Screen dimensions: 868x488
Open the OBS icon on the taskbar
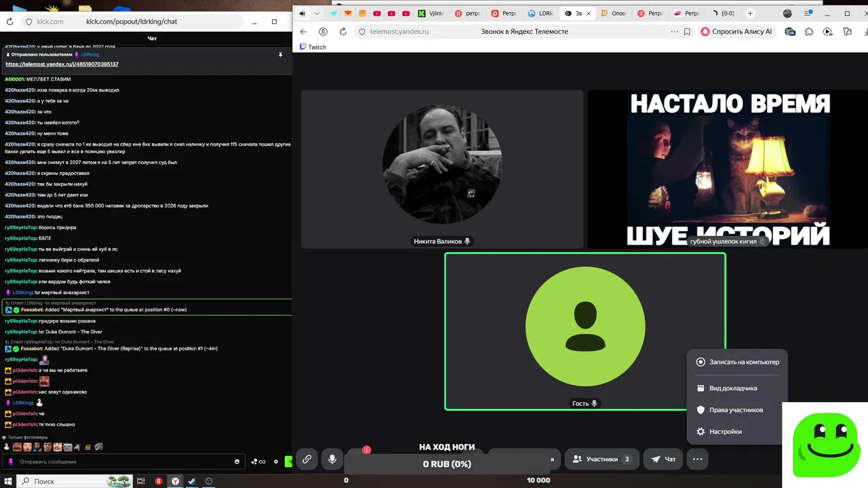click(209, 481)
